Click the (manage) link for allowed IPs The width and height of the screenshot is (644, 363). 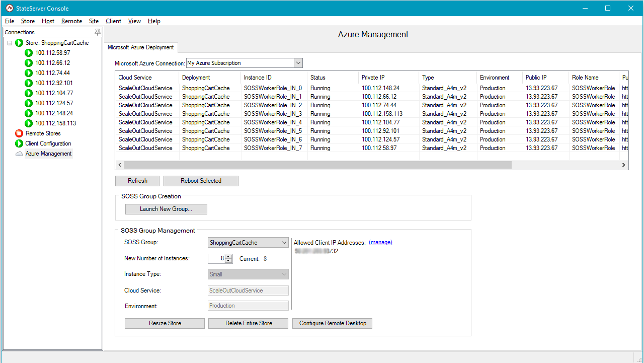click(x=380, y=242)
